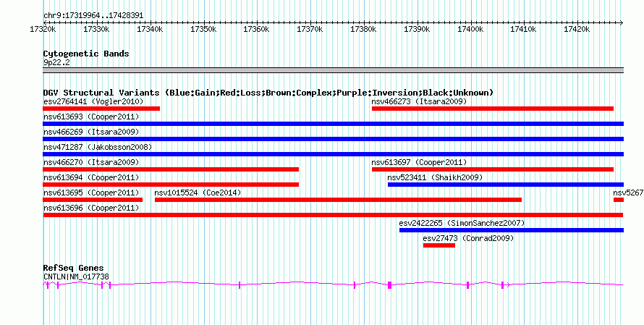
Task: Open the nsv613694 (Cooper2011) variant label
Action: click(91, 177)
